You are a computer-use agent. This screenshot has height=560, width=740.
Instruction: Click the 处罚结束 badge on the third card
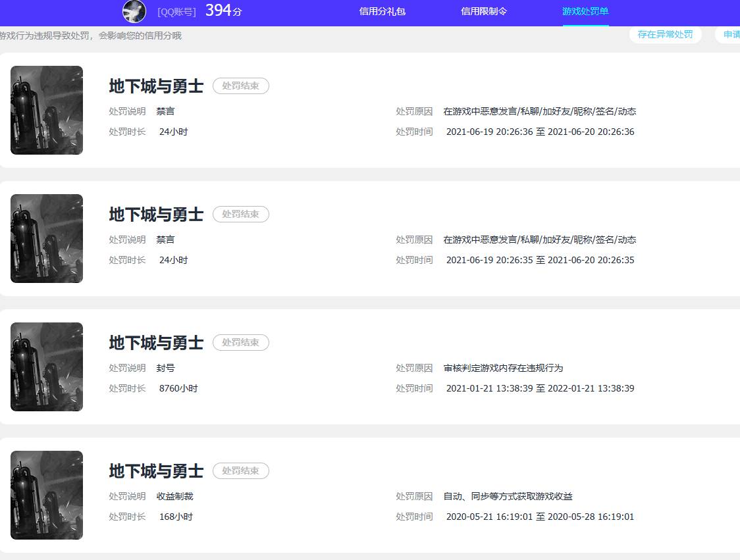point(241,342)
